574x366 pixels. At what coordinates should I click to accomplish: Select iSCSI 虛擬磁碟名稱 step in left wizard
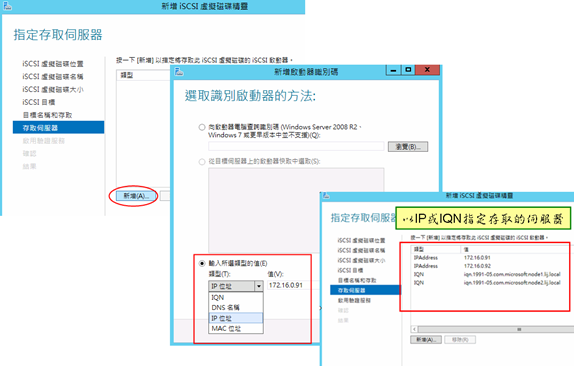pyautogui.click(x=53, y=76)
